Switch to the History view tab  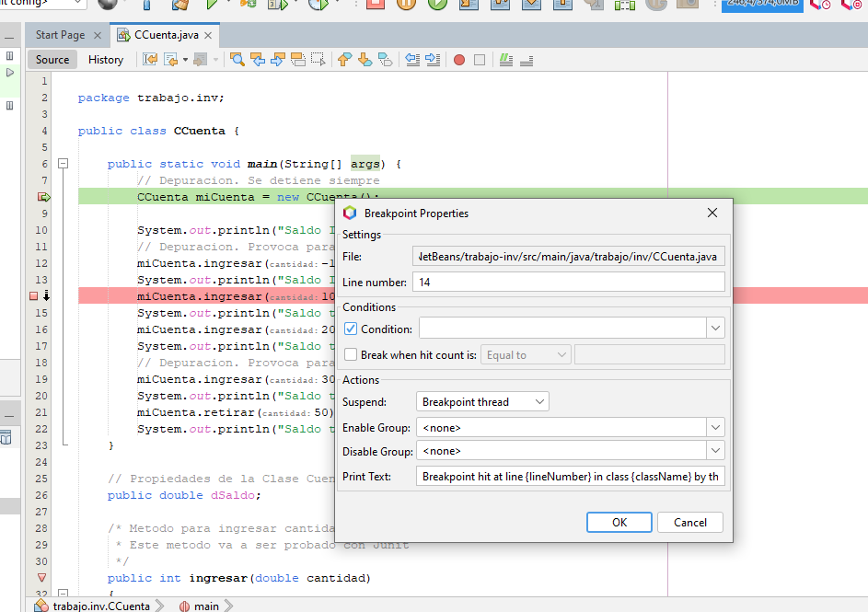point(106,60)
